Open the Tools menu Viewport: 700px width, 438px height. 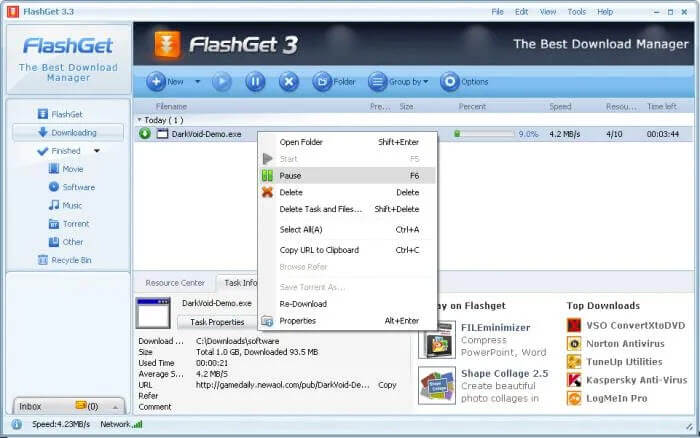pos(576,12)
